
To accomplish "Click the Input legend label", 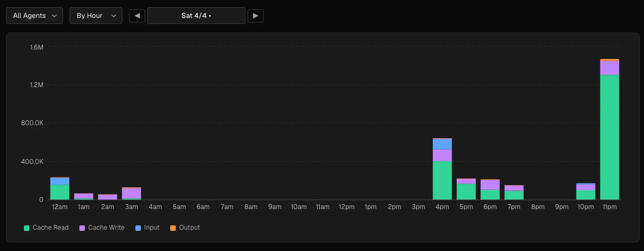I will [152, 228].
